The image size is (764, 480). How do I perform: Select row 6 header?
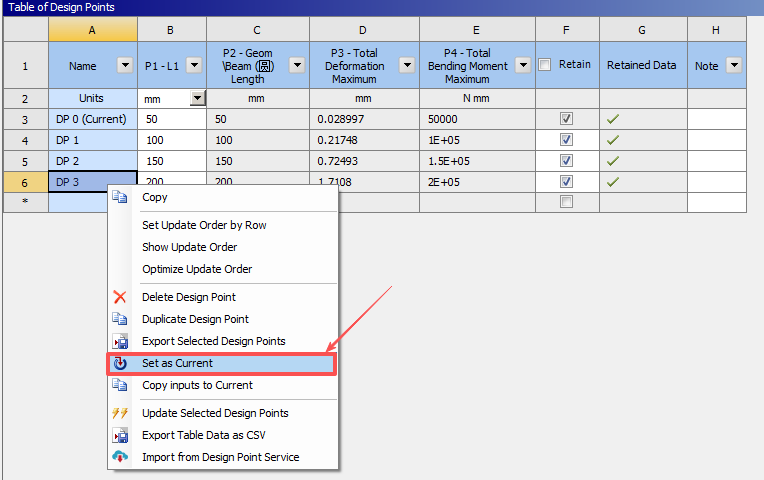point(26,182)
